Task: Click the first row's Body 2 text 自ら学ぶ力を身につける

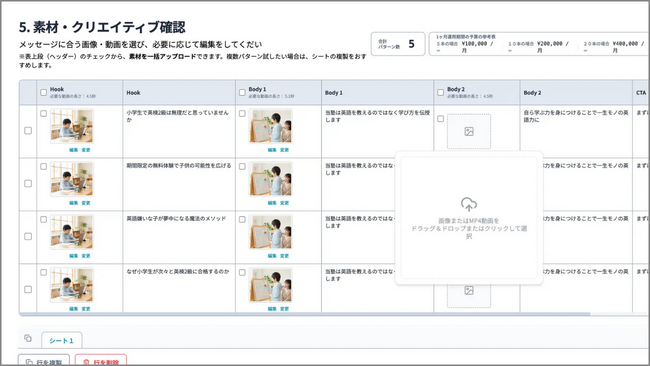Action: click(x=576, y=116)
